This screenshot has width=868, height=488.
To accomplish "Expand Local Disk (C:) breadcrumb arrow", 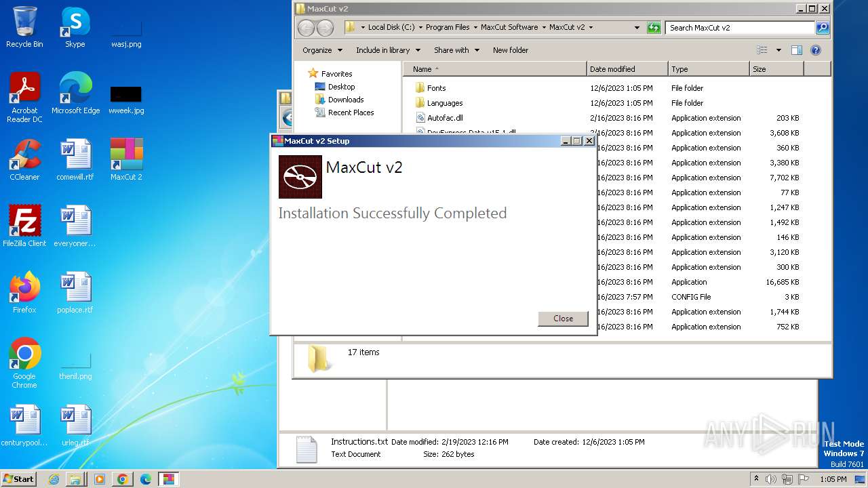I will coord(420,28).
